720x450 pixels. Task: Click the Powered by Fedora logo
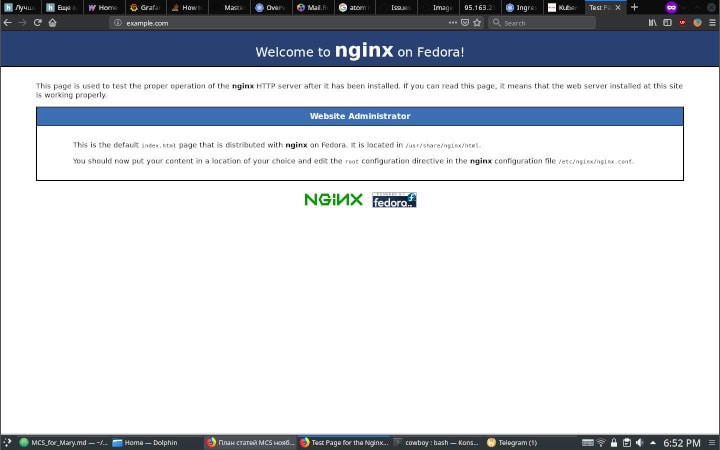[x=394, y=199]
